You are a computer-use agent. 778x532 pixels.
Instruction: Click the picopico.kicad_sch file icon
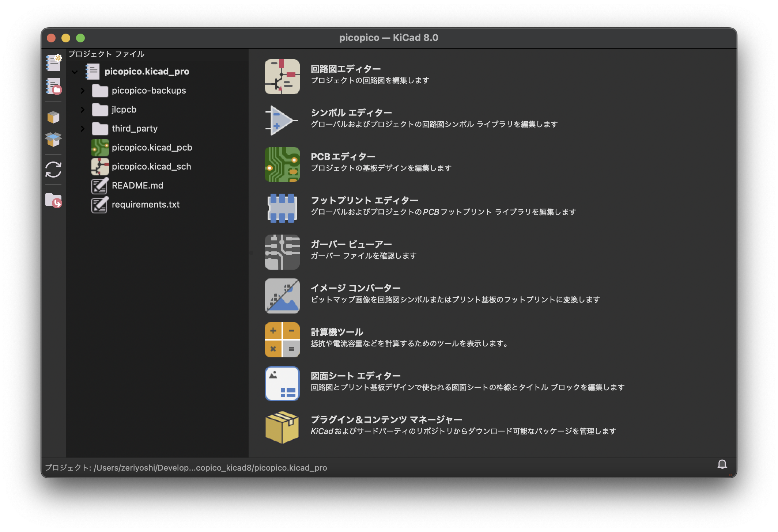(100, 167)
